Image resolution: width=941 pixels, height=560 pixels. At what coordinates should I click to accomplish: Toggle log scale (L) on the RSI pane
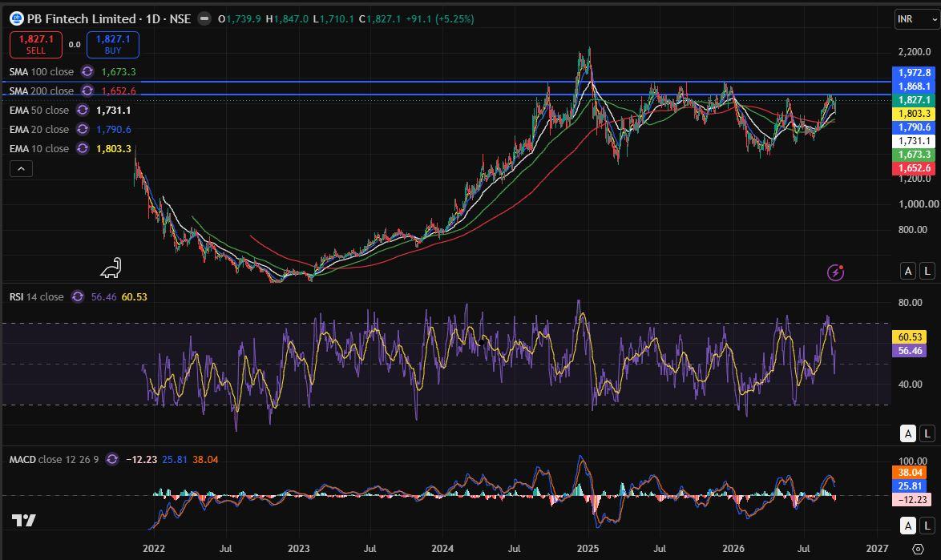(x=928, y=433)
